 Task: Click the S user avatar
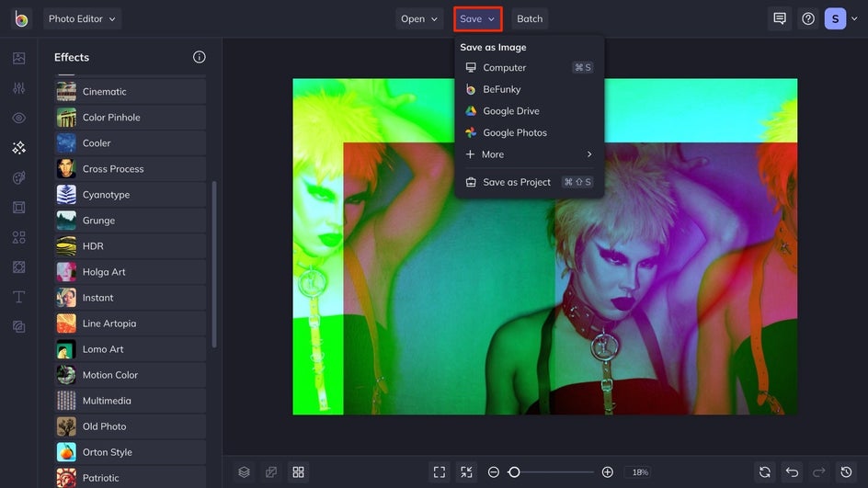pyautogui.click(x=835, y=18)
